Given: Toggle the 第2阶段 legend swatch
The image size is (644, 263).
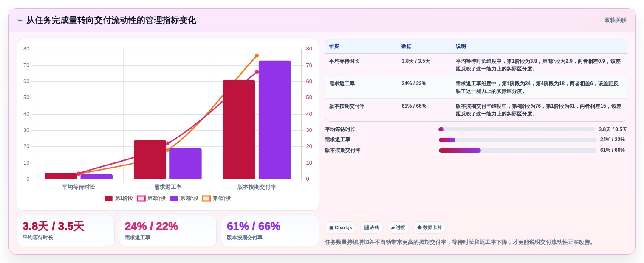Looking at the screenshot, I should click(x=141, y=199).
